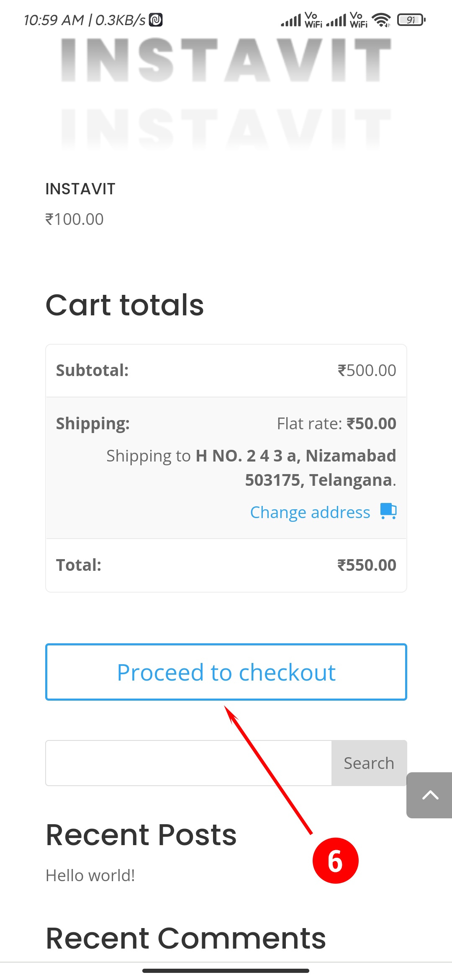Open the Change address link

coord(310,512)
